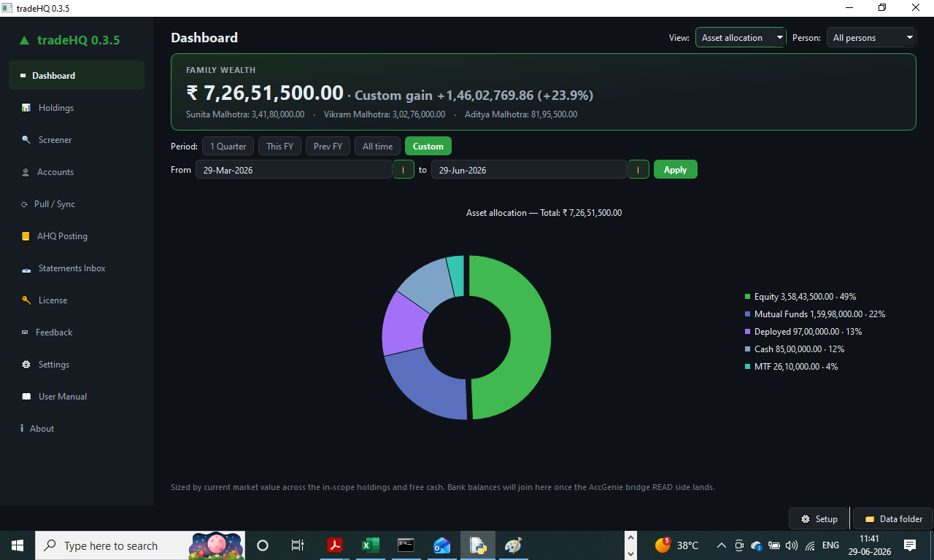The width and height of the screenshot is (934, 560).
Task: Click the Holdings chart icon
Action: [x=26, y=108]
